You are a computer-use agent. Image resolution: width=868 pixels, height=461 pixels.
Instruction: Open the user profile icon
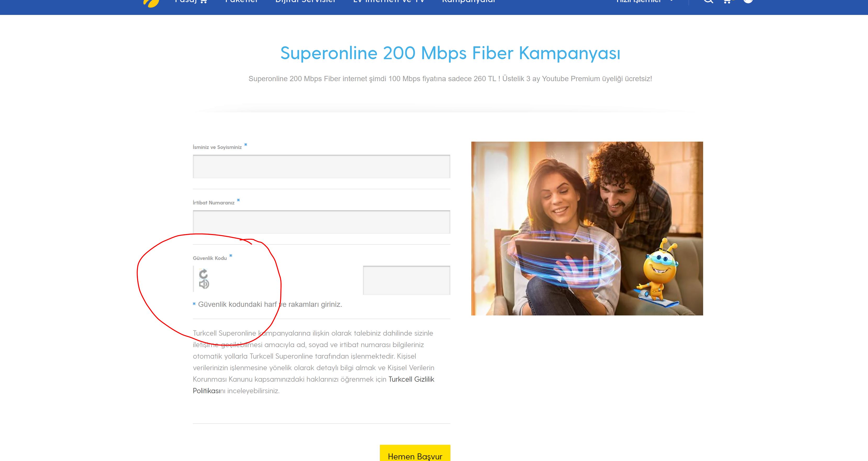[748, 1]
